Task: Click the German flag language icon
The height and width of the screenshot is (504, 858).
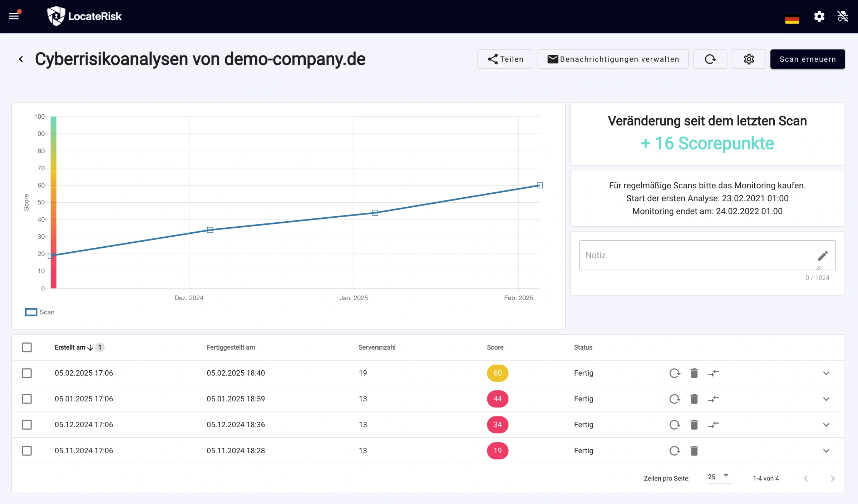Action: pyautogui.click(x=792, y=18)
